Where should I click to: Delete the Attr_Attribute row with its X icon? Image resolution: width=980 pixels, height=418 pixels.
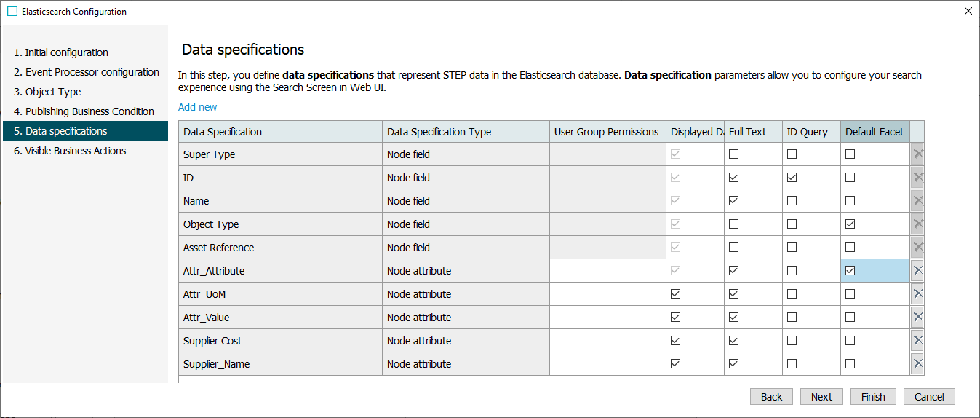pyautogui.click(x=917, y=271)
